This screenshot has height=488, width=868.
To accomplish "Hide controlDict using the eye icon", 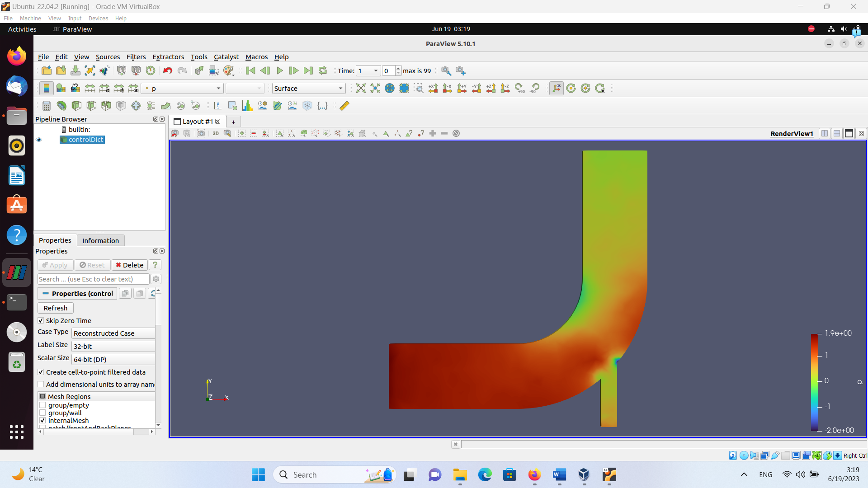I will [x=39, y=140].
